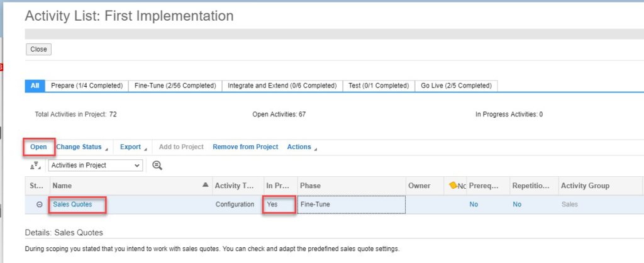Select the Fine-Tune tab
The image size is (644, 263).
(175, 86)
